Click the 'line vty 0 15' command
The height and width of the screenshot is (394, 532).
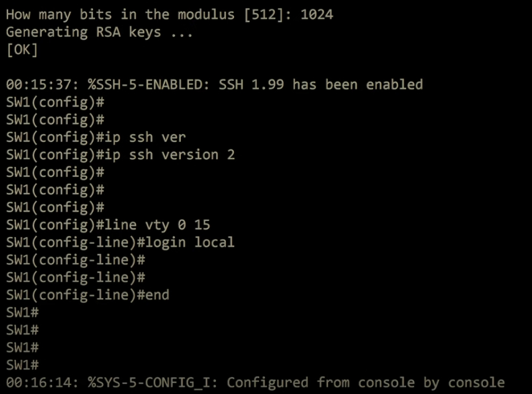point(157,225)
